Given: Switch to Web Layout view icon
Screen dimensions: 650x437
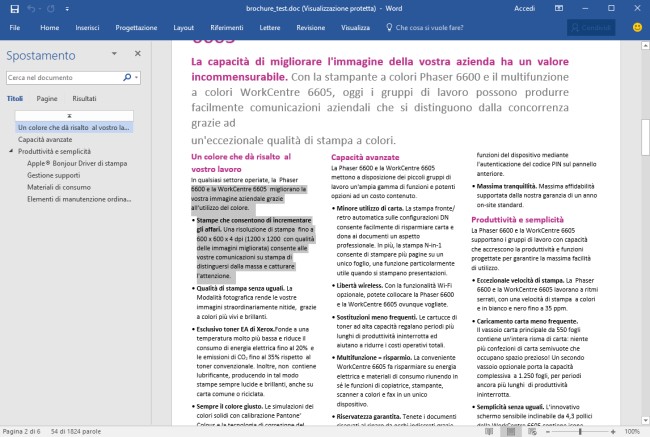Looking at the screenshot, I should pos(532,432).
